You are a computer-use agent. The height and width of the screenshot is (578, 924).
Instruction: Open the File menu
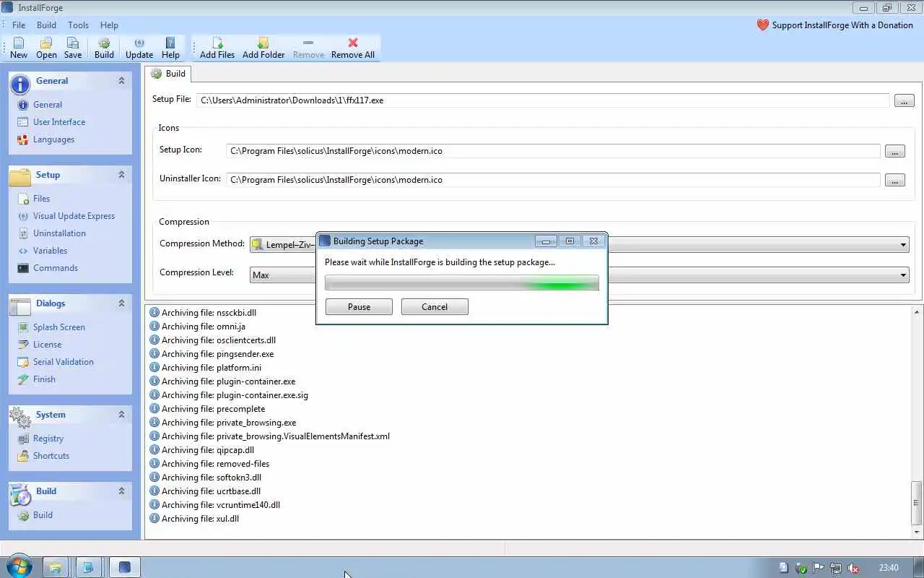[x=19, y=25]
